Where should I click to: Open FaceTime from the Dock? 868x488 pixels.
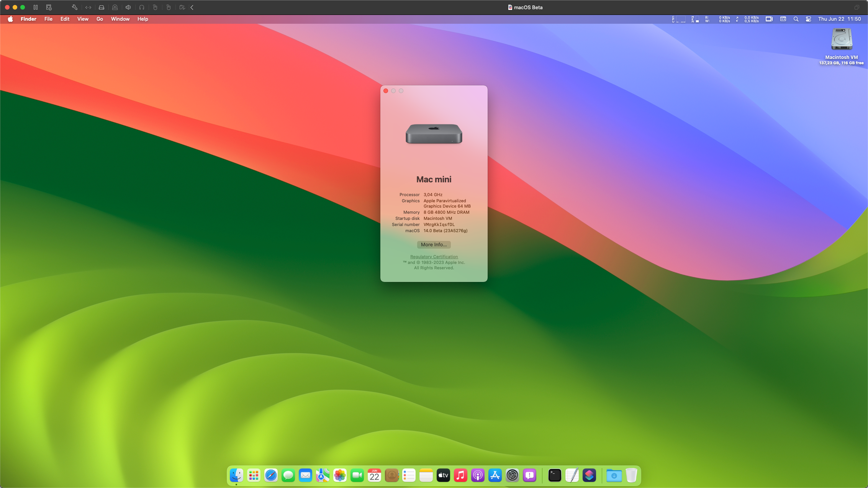[357, 476]
